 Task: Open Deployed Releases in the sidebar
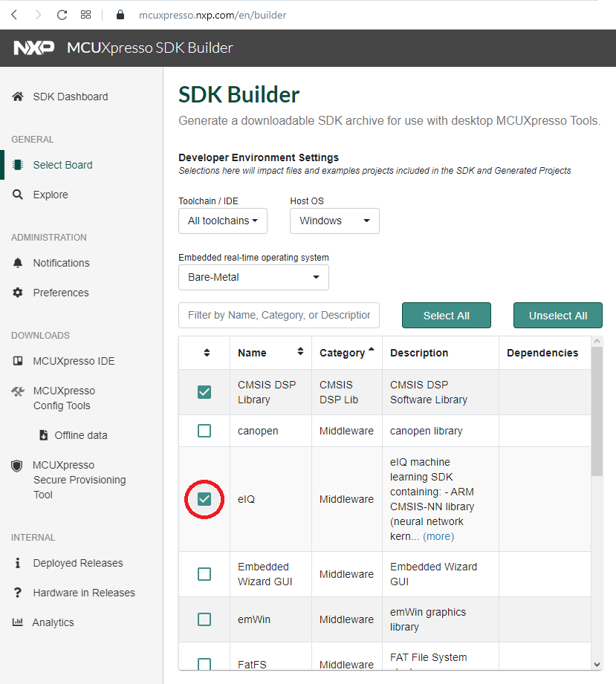tap(77, 563)
